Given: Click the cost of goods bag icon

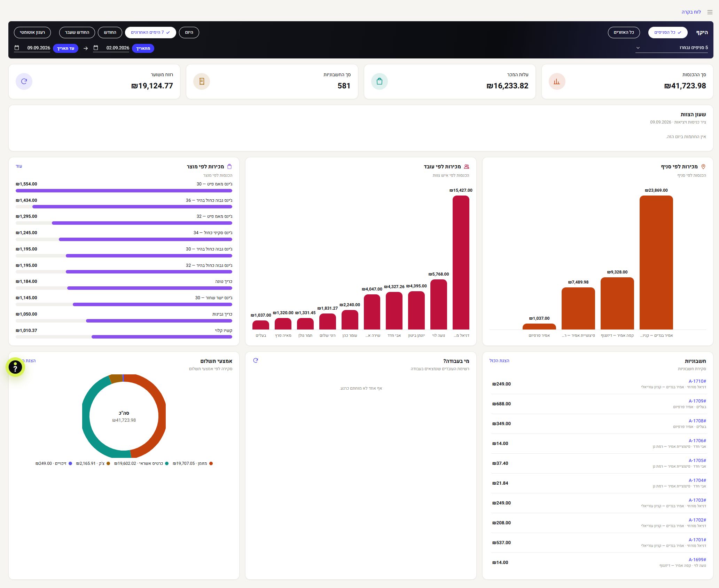Looking at the screenshot, I should point(379,81).
